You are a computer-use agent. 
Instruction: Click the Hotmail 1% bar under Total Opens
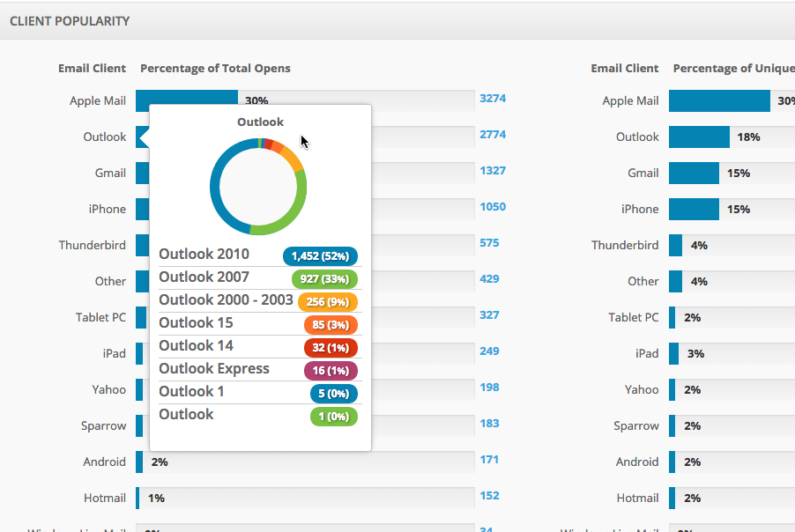[x=137, y=498]
